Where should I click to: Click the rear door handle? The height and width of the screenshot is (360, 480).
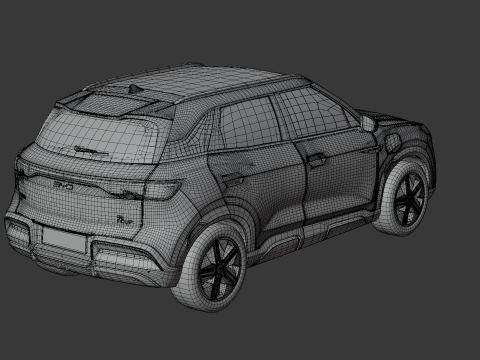pos(233,180)
